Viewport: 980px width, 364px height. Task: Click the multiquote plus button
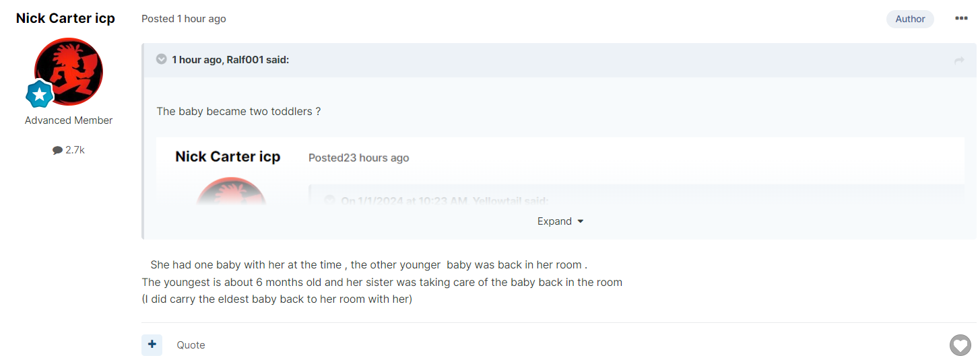pos(152,344)
